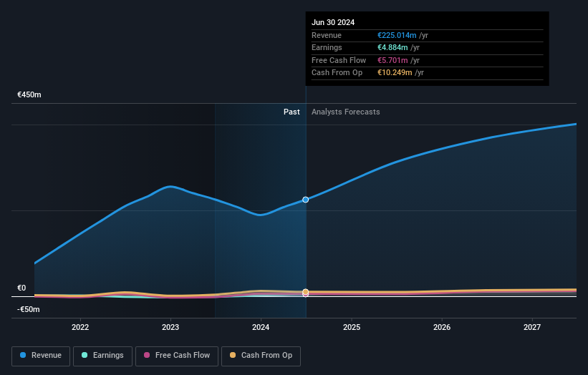Viewport: 588px width, 375px height.
Task: Click the Analysts Forecasts label
Action: (x=345, y=112)
